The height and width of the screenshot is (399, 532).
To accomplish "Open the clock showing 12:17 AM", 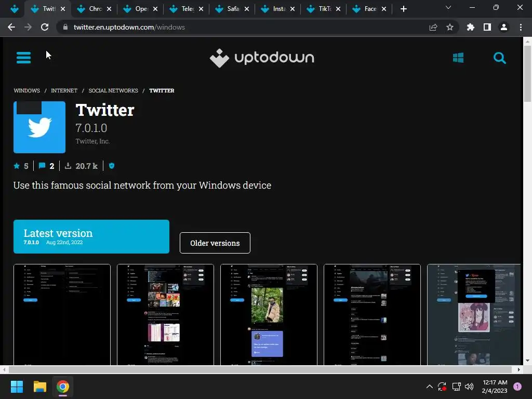I will pyautogui.click(x=495, y=387).
